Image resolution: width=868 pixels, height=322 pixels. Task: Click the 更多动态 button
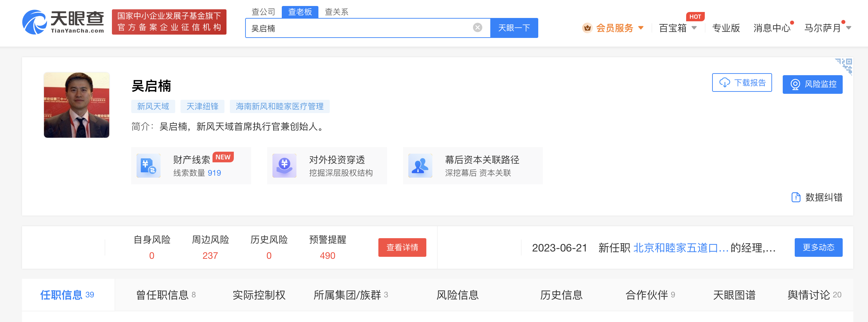818,247
